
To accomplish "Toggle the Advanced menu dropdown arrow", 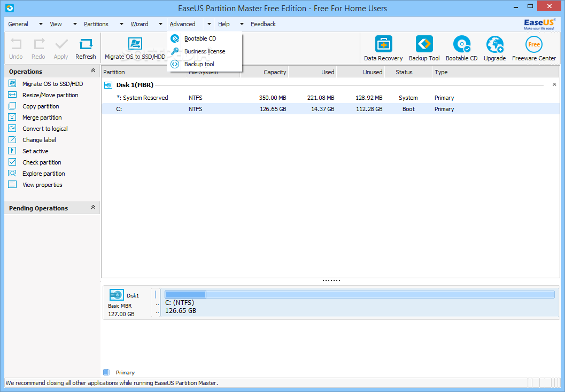I will (209, 24).
